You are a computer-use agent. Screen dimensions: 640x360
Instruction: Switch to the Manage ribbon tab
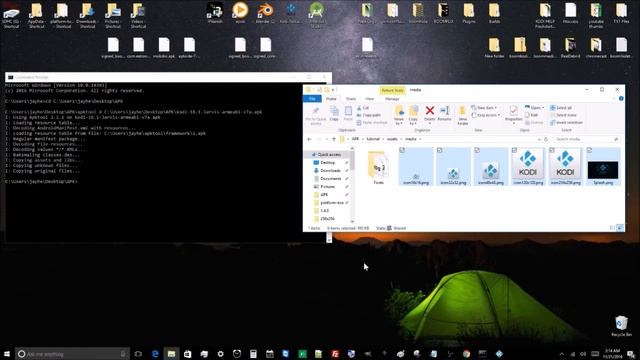click(392, 99)
